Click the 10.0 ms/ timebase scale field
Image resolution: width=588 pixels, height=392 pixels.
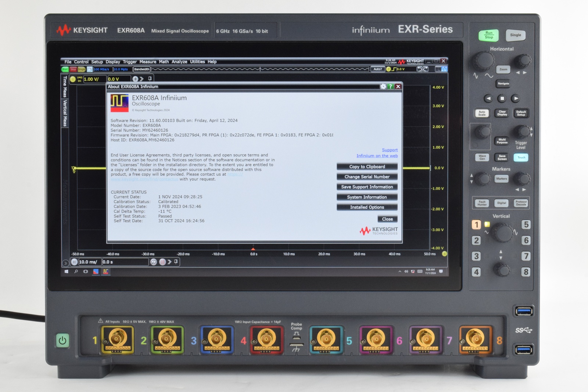click(x=90, y=262)
